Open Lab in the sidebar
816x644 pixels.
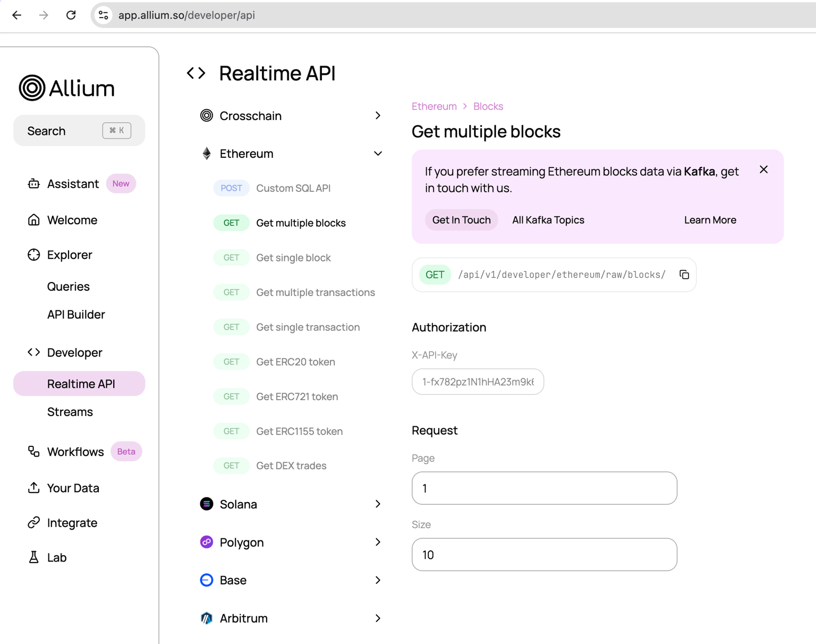tap(57, 557)
